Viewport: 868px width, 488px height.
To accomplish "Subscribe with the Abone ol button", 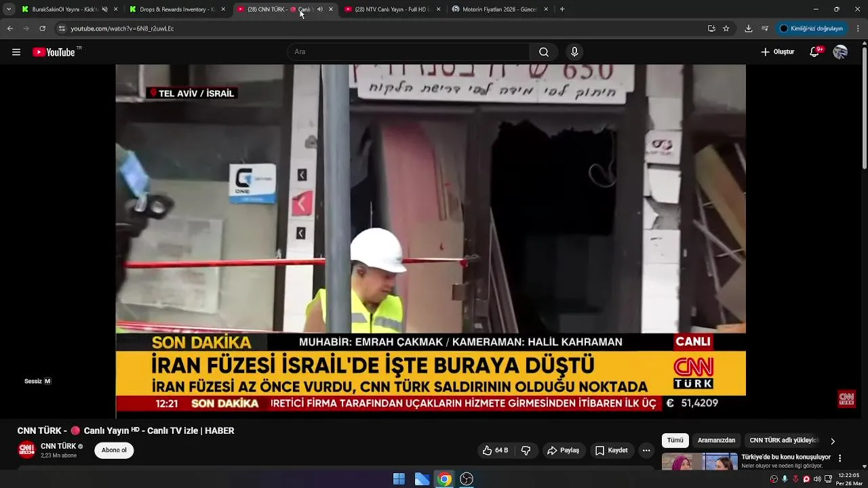I will tap(114, 451).
